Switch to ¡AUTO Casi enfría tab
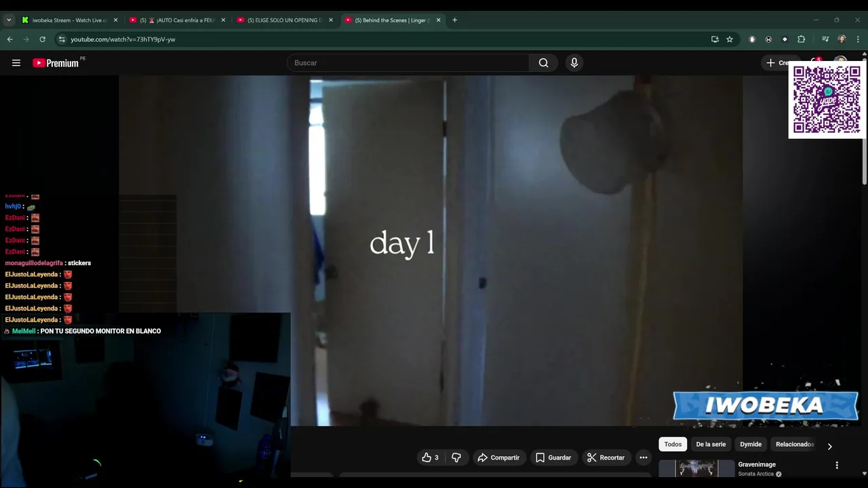 (x=178, y=20)
